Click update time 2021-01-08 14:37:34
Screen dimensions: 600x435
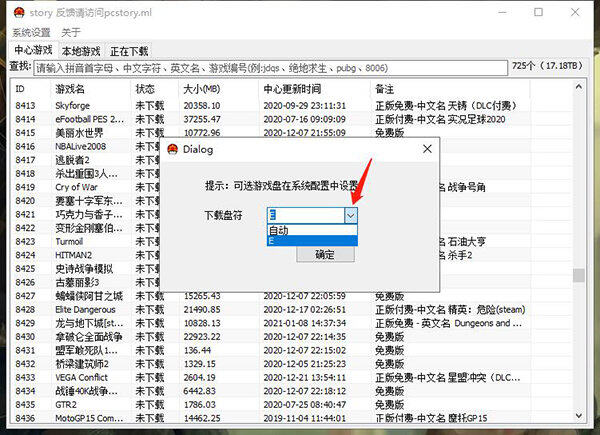[305, 323]
